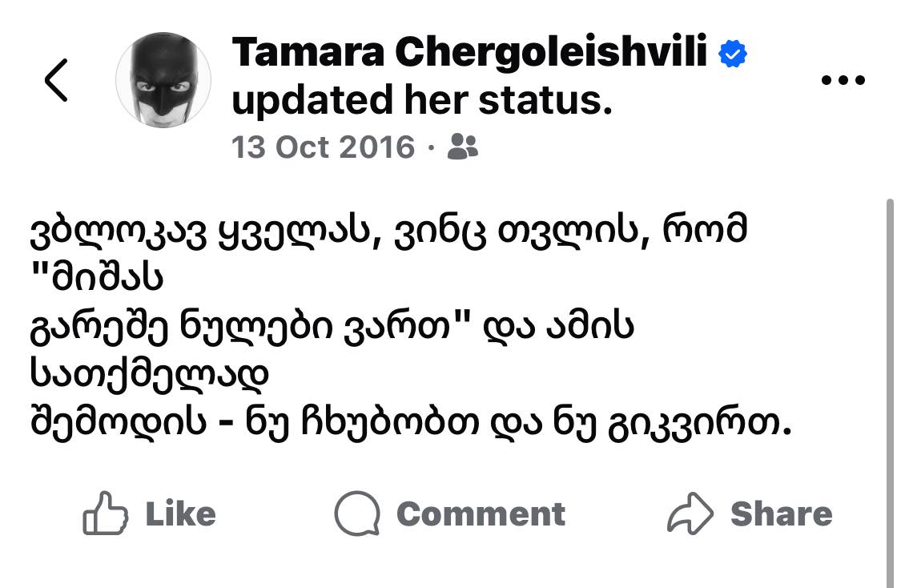
Task: Tap the curved arrow Share icon
Action: tap(690, 513)
